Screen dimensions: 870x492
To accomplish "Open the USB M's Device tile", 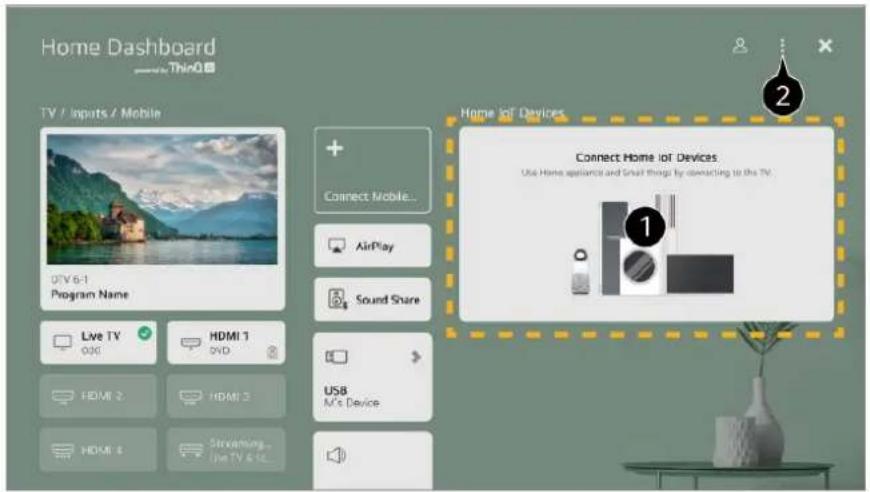I will point(372,377).
